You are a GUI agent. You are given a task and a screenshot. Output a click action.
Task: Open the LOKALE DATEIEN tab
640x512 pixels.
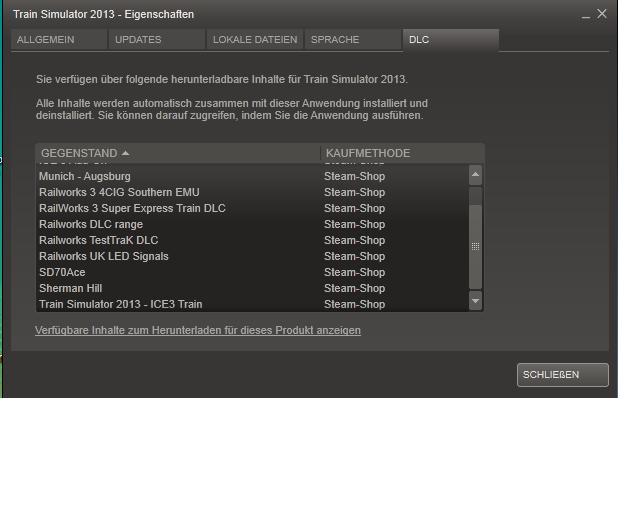coord(255,40)
